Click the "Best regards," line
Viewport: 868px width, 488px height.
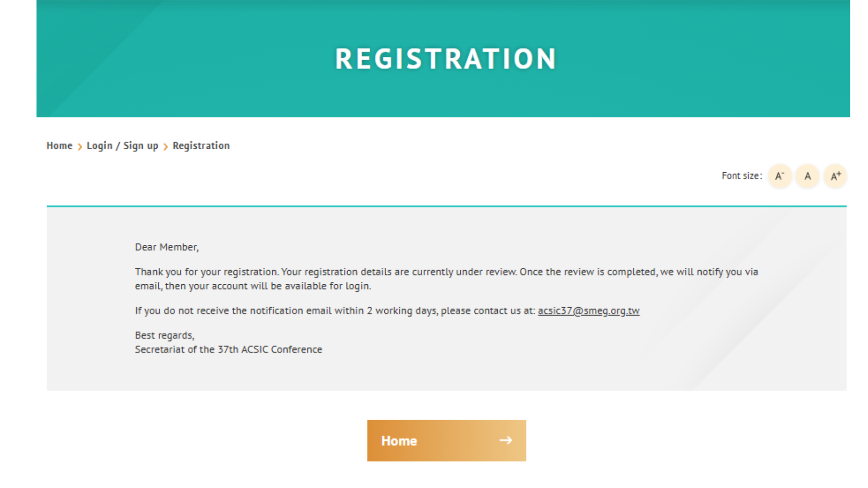click(x=165, y=335)
